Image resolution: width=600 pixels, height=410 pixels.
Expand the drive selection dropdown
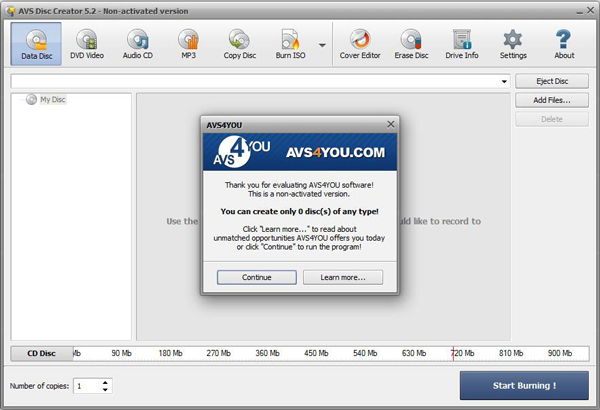tap(504, 82)
